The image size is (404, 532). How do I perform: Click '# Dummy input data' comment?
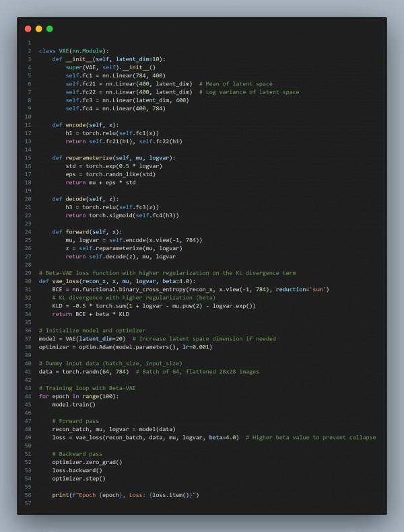tap(110, 363)
